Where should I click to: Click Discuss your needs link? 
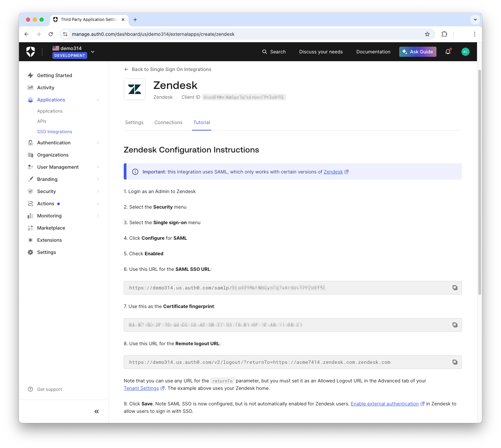click(x=321, y=52)
